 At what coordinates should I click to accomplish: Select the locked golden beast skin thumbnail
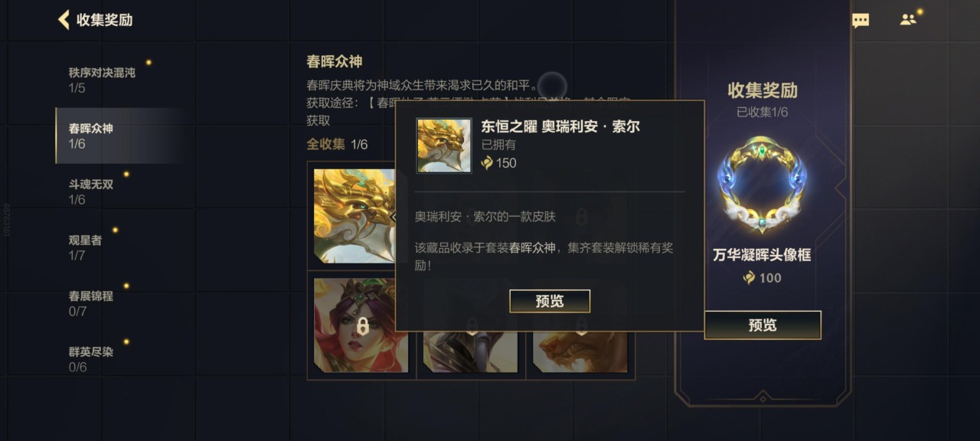pyautogui.click(x=580, y=351)
